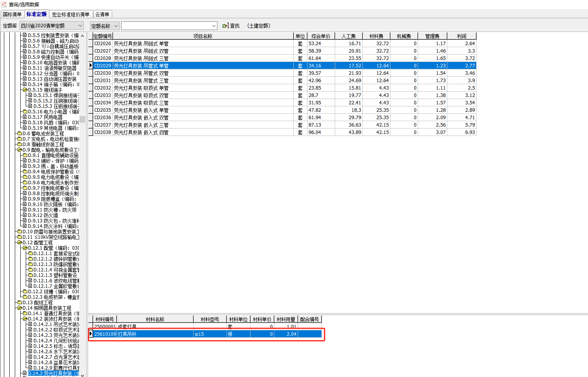588x377 pixels.
Task: Click document icon of D.14.2.3 荧光艺术装饰
Action: pyautogui.click(x=30, y=335)
